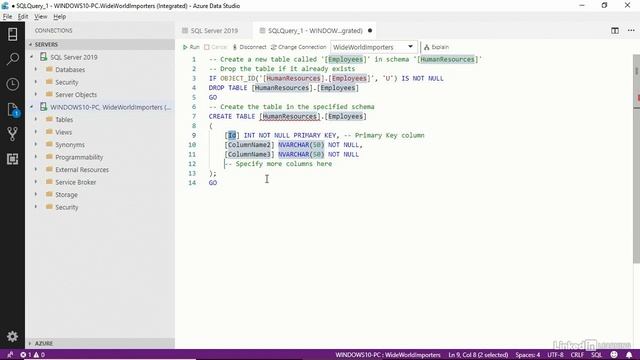
Task: Click ColumnName3 on line 11
Action: [x=249, y=154]
